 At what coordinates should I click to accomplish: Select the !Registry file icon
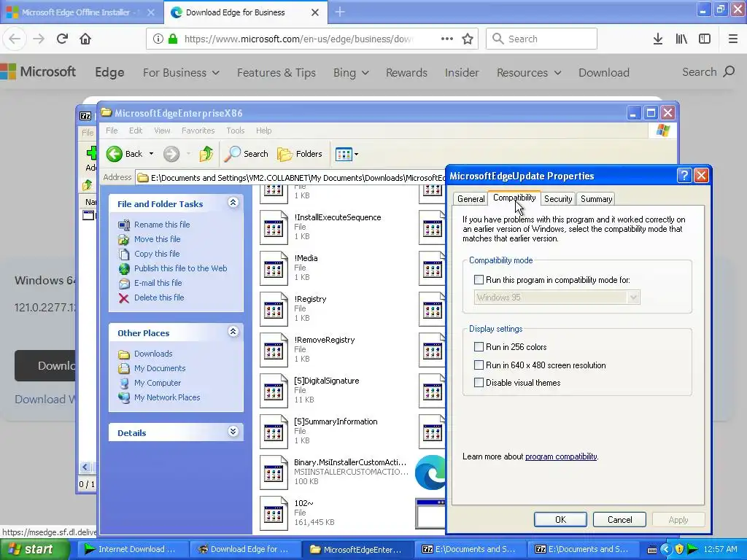(274, 309)
